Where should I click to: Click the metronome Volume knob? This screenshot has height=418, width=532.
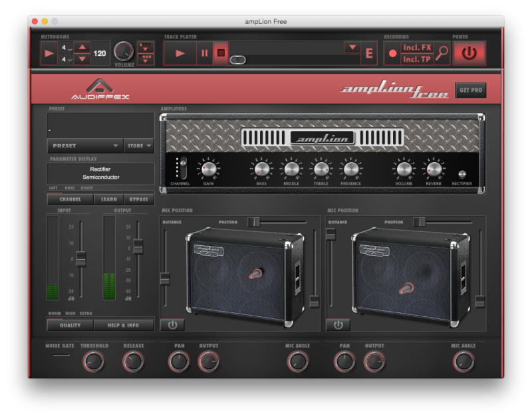(x=124, y=52)
